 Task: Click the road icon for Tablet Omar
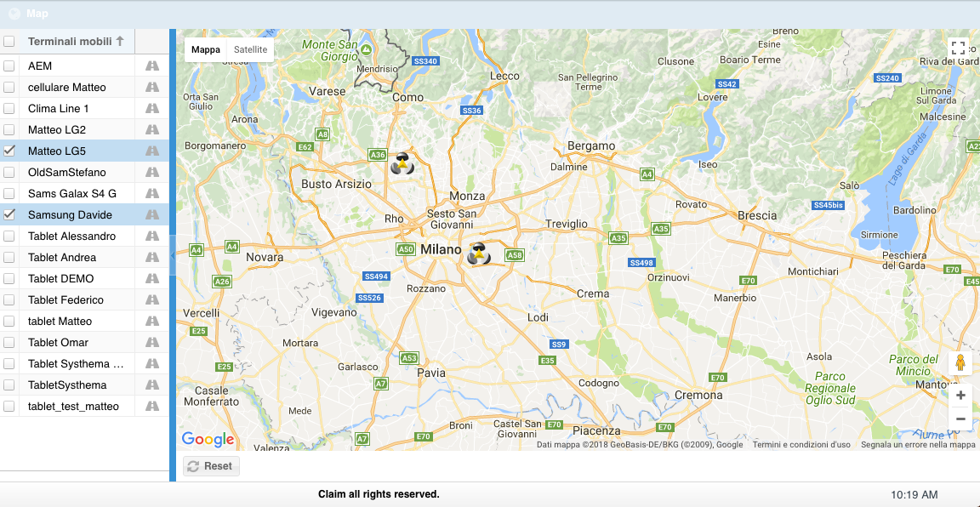(152, 342)
